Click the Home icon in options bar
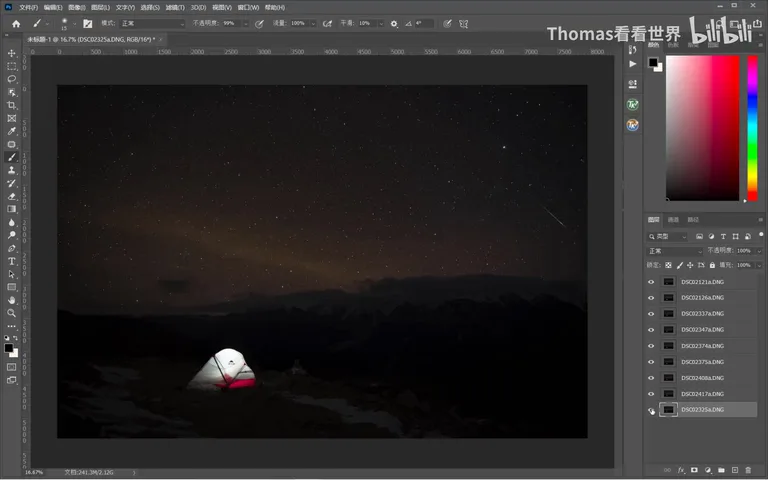The height and width of the screenshot is (480, 768). (x=16, y=24)
